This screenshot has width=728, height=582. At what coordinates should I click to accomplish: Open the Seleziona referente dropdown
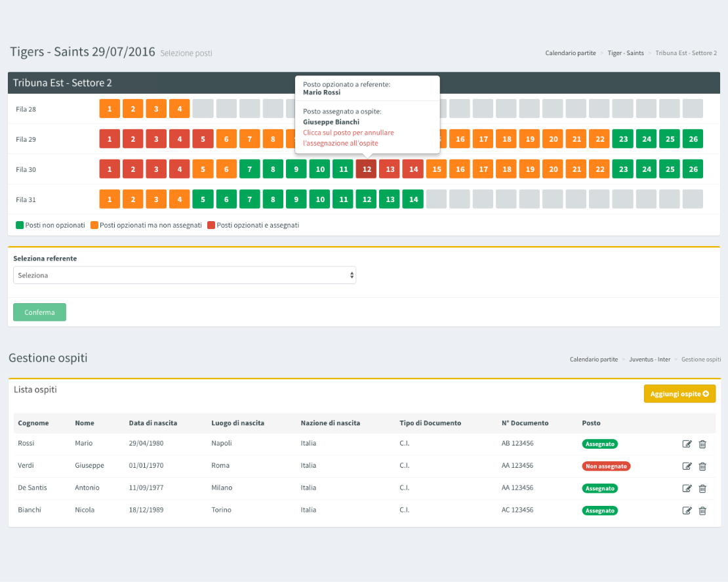(184, 276)
